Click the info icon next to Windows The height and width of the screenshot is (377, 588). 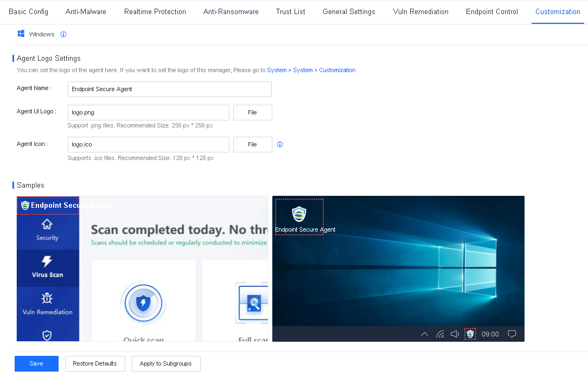coord(63,34)
